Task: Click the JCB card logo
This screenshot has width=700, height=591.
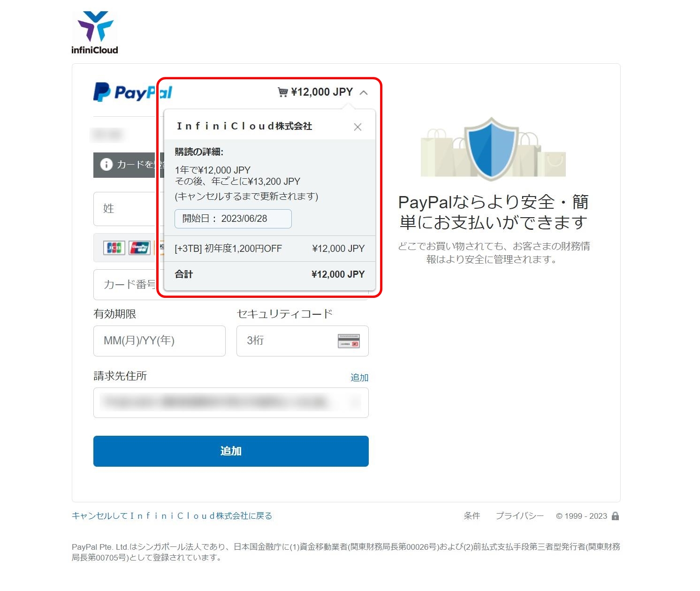Action: [x=114, y=248]
